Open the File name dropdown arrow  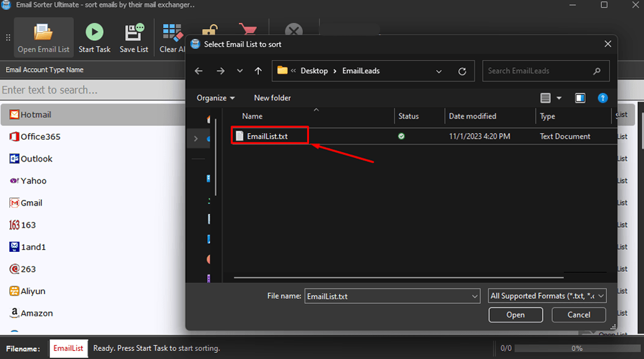[474, 296]
